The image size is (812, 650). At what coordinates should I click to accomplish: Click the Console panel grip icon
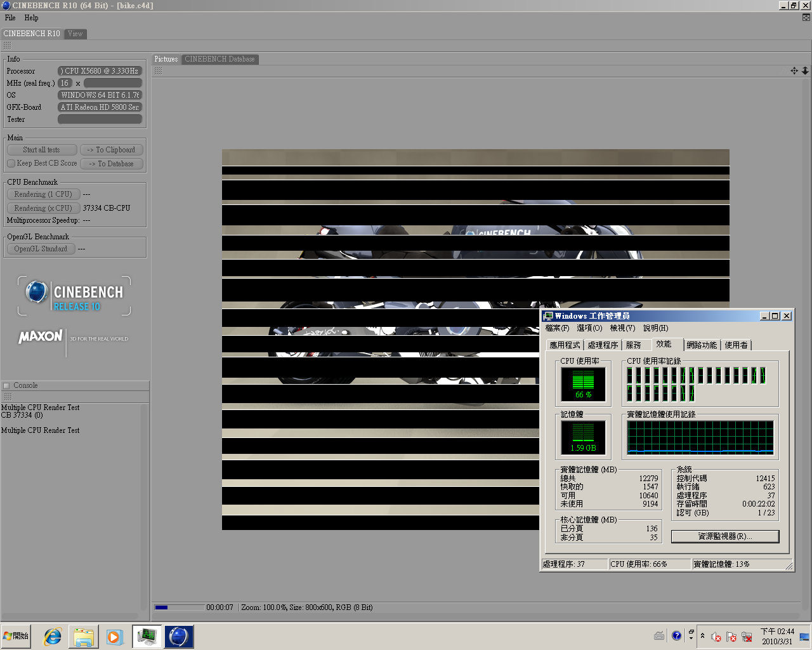8,396
